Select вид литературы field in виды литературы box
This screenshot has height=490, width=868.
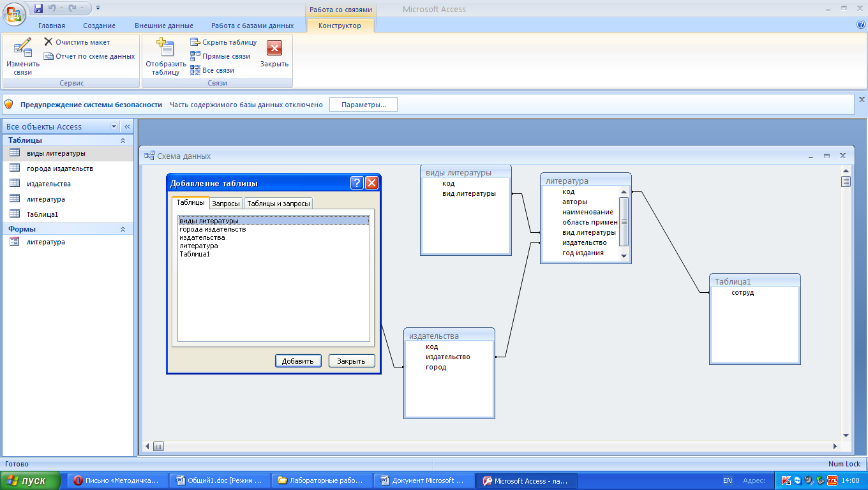click(x=469, y=193)
